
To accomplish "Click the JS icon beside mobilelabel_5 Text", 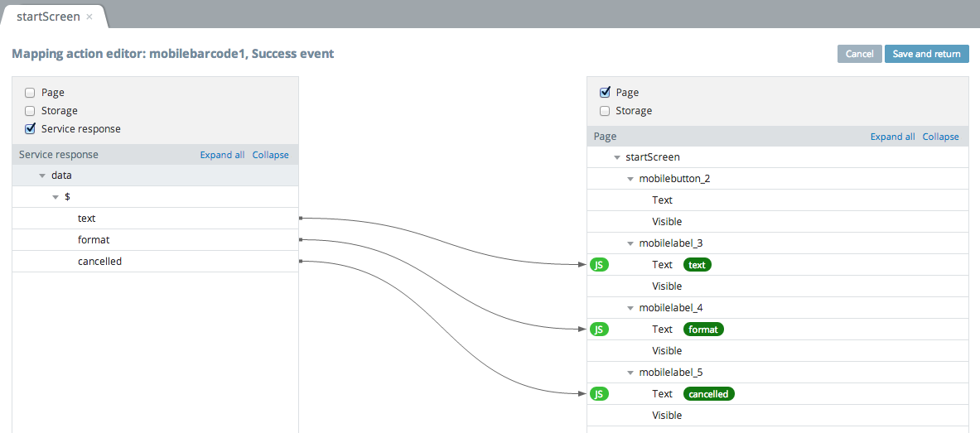I will [599, 394].
